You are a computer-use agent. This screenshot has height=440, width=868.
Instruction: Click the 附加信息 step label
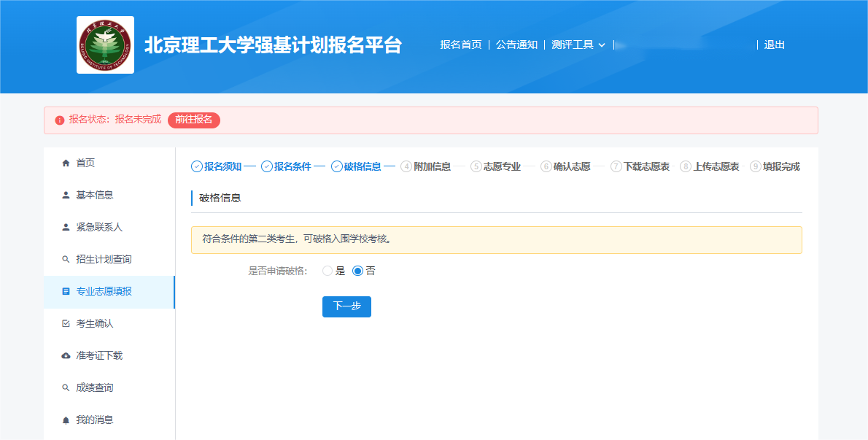[x=433, y=166]
